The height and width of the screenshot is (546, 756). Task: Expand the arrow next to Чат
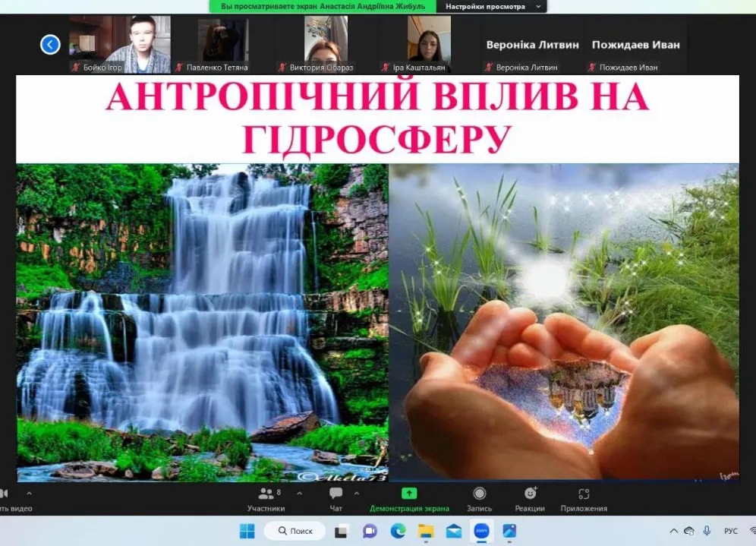357,493
